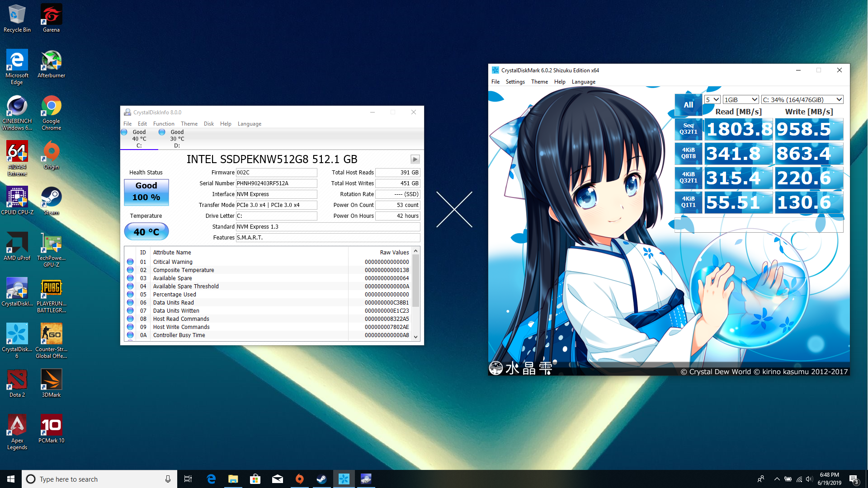Screen dimensions: 868x488
Task: Show hidden system tray icons chevron
Action: pyautogui.click(x=777, y=479)
